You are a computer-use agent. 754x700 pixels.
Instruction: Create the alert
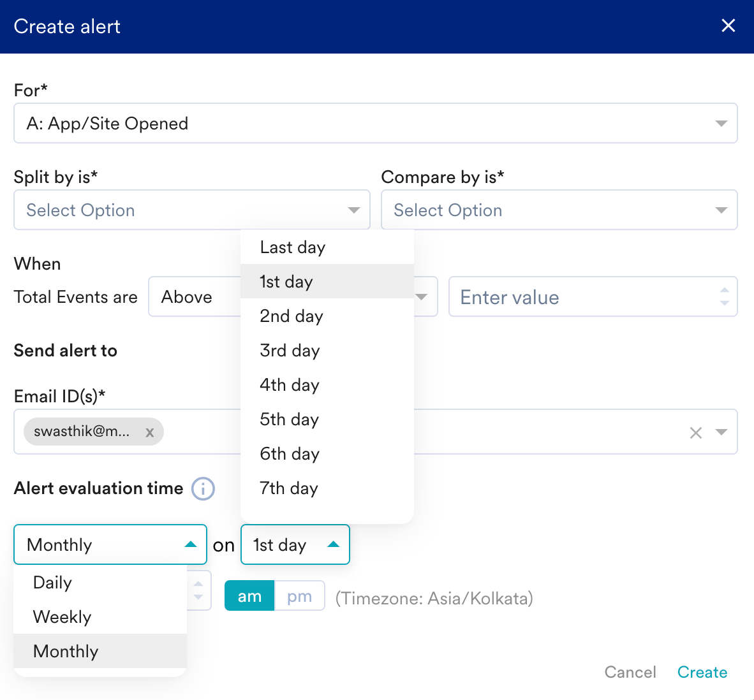(x=702, y=672)
